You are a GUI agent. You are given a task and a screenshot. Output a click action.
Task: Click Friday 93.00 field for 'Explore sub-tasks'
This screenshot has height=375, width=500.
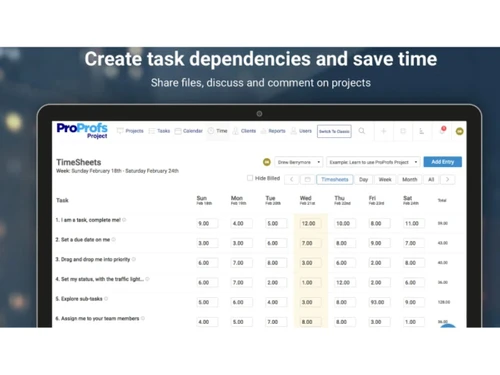click(x=379, y=302)
